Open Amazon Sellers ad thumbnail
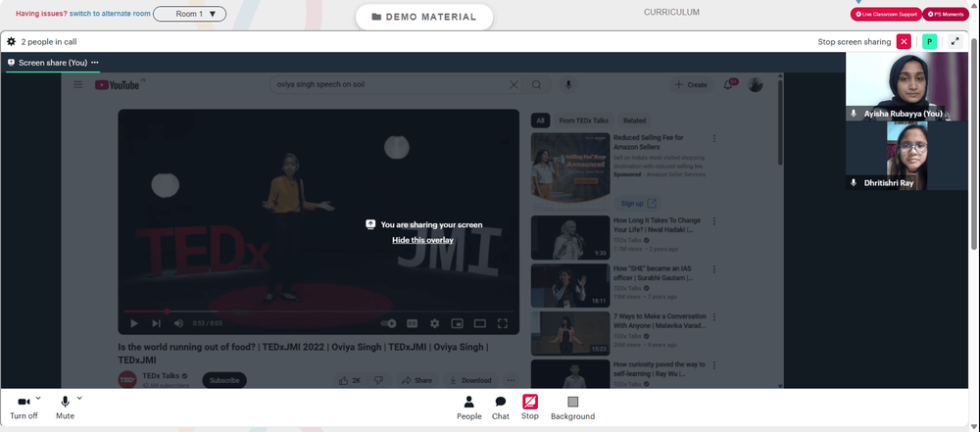Image resolution: width=980 pixels, height=432 pixels. [x=570, y=170]
